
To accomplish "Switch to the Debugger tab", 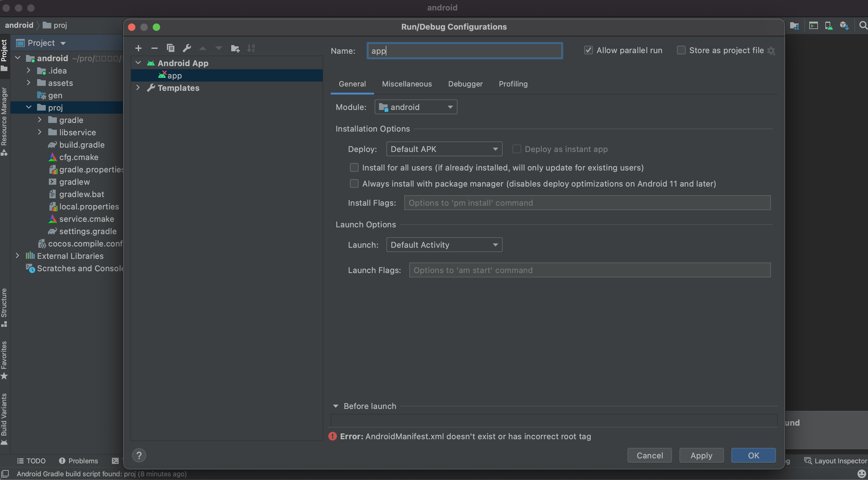I will (x=465, y=84).
